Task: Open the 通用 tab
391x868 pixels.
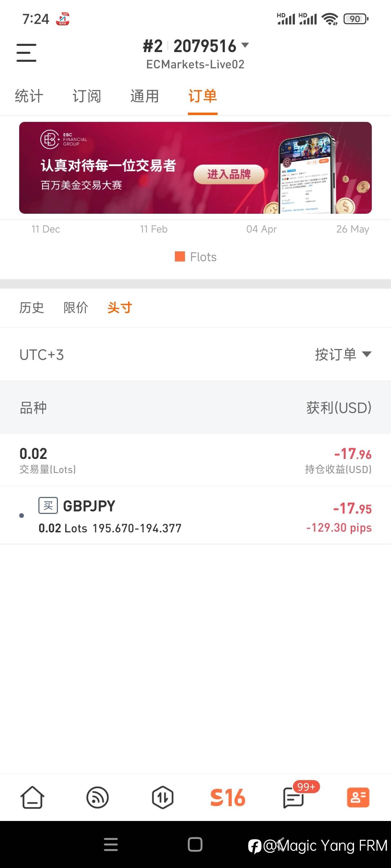Action: point(145,96)
